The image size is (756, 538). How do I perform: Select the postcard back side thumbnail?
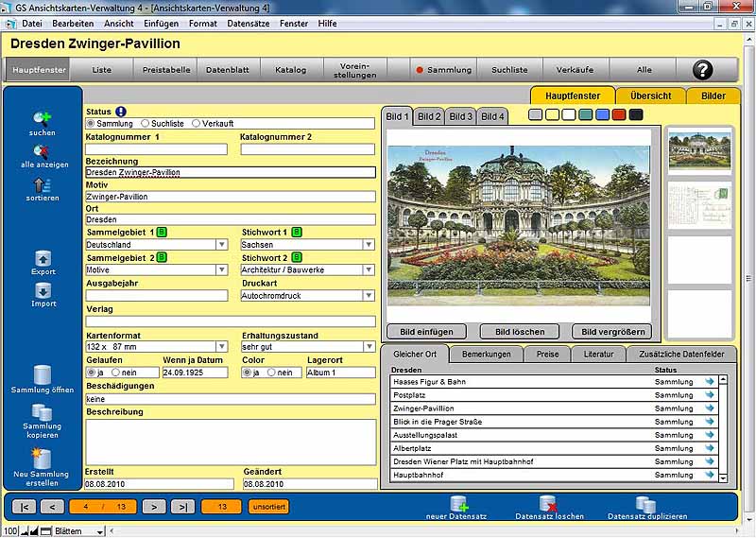699,204
